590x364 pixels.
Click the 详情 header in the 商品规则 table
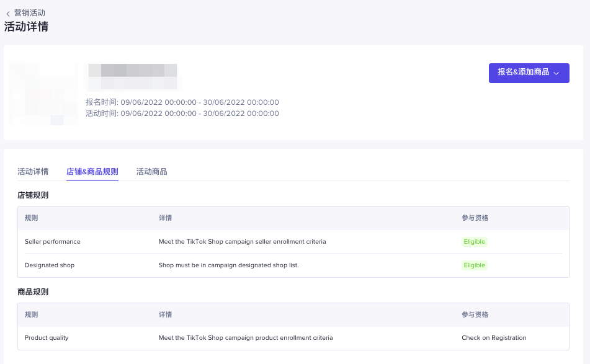[165, 315]
